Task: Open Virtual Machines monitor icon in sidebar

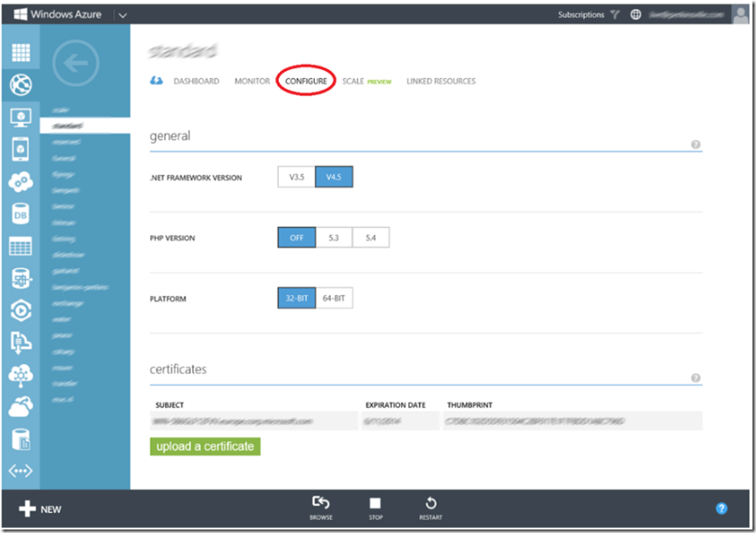Action: click(x=21, y=117)
